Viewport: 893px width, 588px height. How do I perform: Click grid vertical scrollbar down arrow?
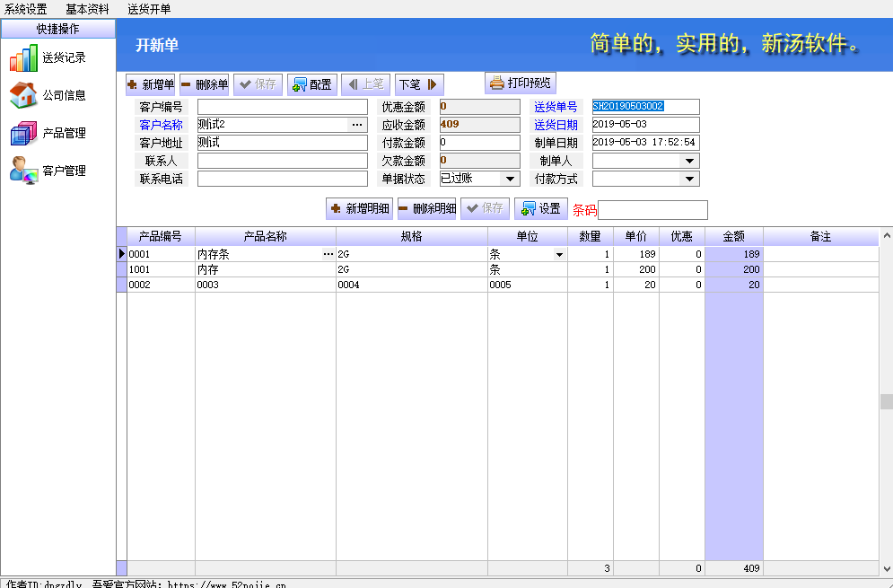coord(886,568)
